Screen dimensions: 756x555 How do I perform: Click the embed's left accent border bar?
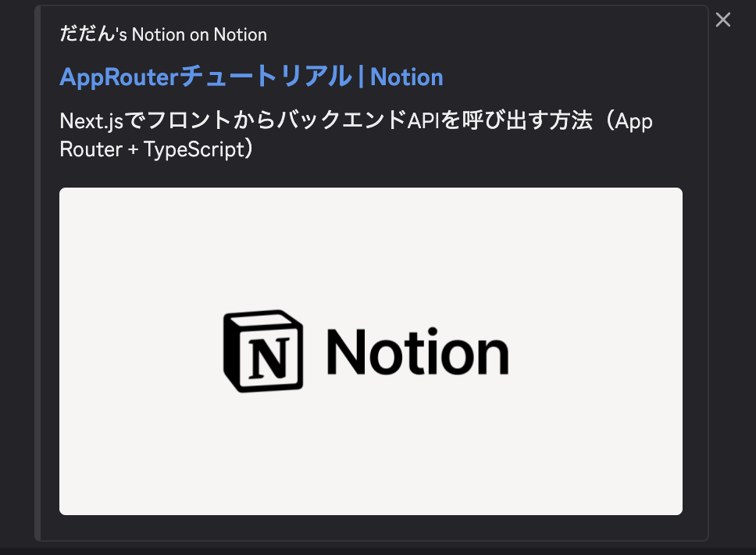tap(37, 273)
